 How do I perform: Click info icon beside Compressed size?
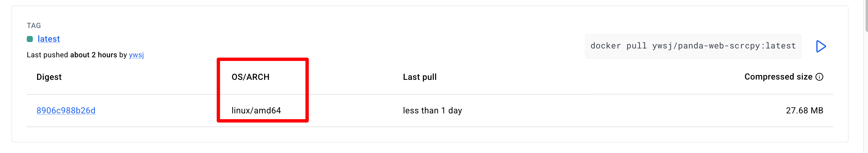tap(819, 77)
